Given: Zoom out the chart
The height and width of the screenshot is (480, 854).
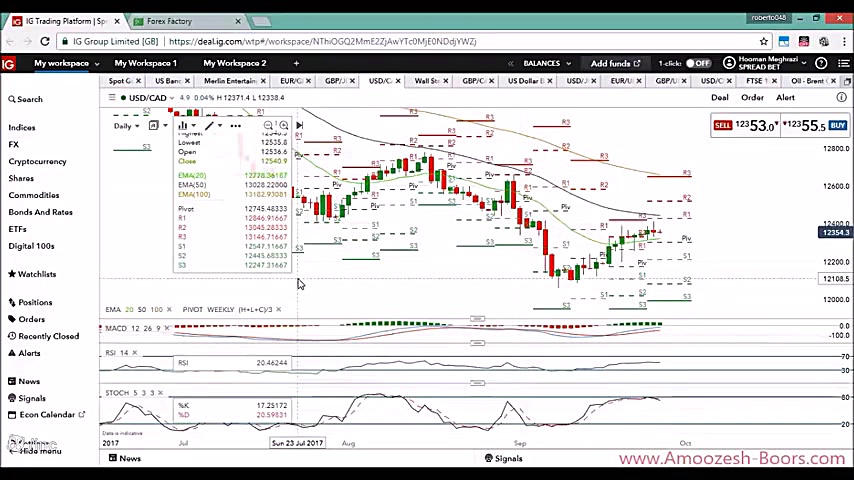Looking at the screenshot, I should [268, 125].
